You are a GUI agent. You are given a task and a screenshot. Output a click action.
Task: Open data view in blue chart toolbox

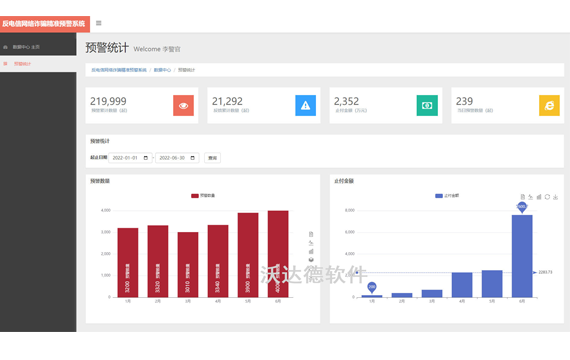[522, 197]
